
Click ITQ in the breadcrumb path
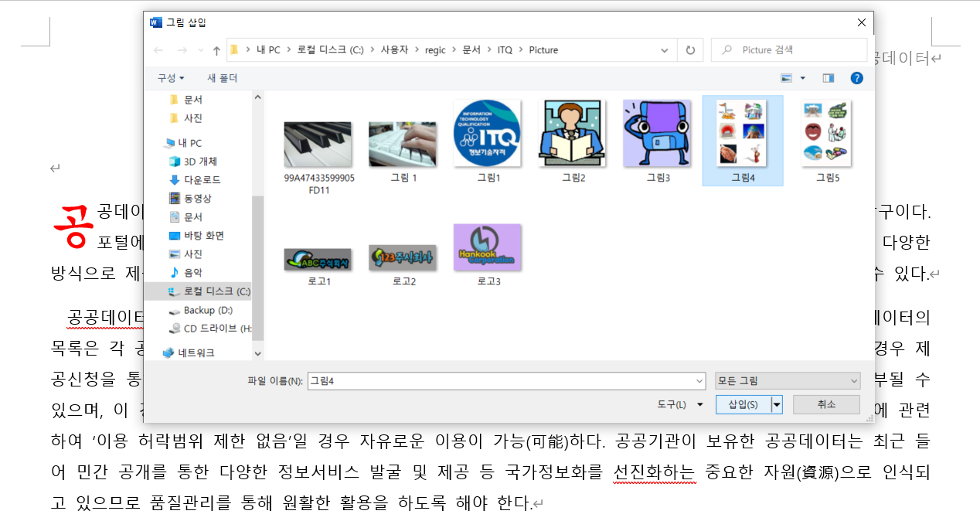[505, 50]
